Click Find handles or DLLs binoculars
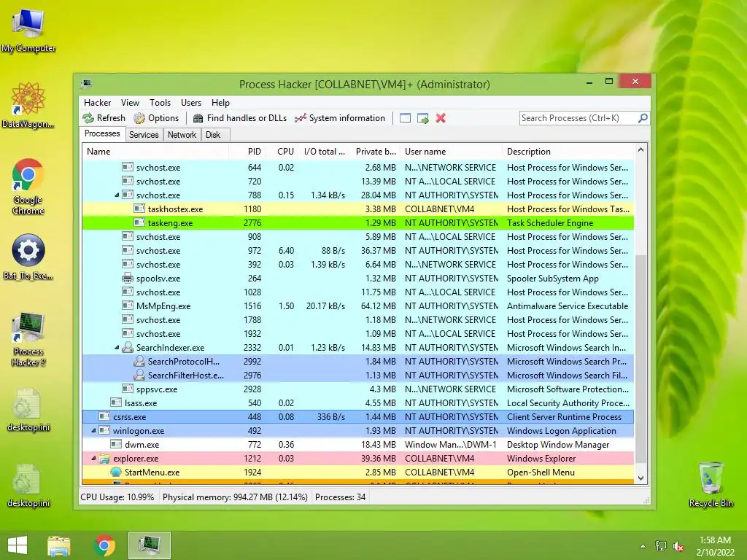The height and width of the screenshot is (560, 747). pyautogui.click(x=239, y=118)
